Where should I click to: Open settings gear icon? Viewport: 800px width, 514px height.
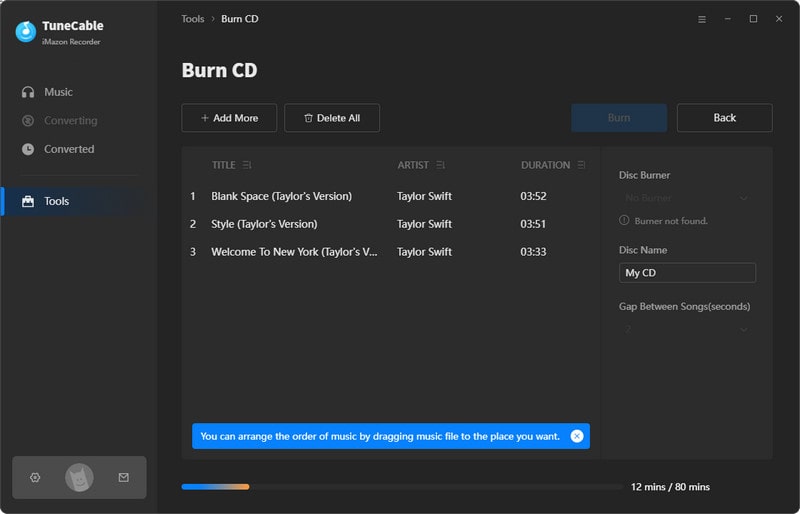35,477
